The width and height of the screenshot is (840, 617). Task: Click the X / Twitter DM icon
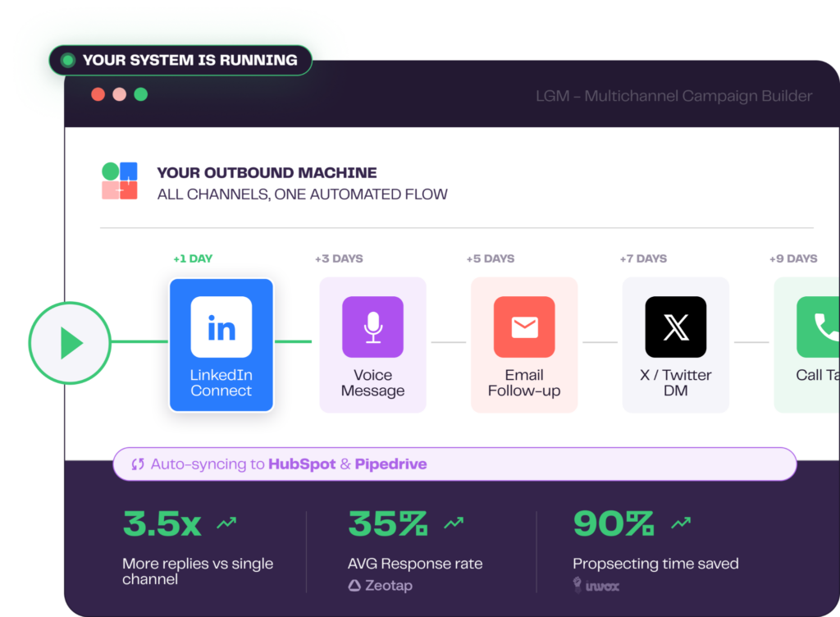coord(675,327)
